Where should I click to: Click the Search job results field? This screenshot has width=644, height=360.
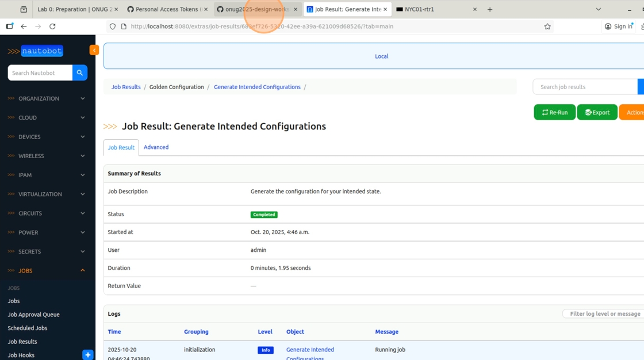(x=585, y=87)
